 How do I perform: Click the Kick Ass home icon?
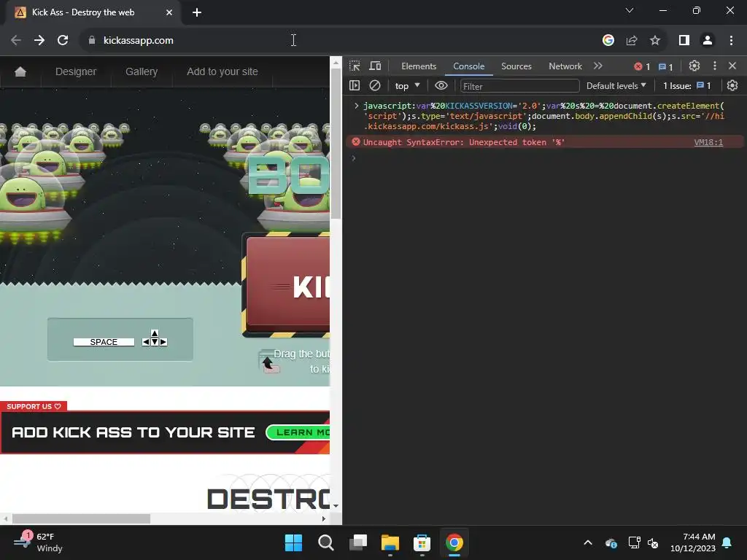click(20, 71)
